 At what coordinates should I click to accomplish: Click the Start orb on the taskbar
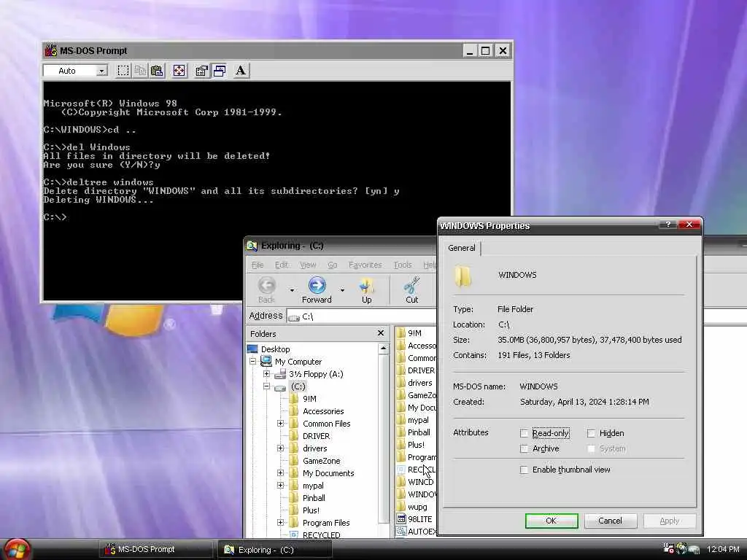tap(17, 549)
